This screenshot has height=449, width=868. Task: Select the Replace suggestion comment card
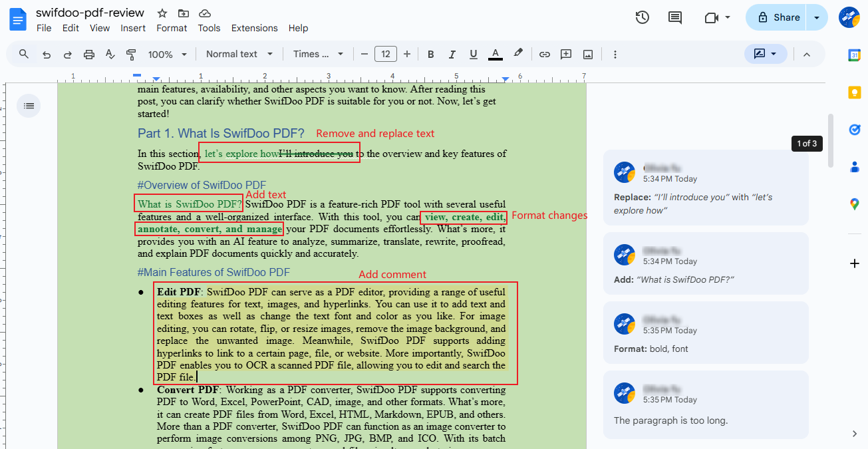click(x=706, y=188)
